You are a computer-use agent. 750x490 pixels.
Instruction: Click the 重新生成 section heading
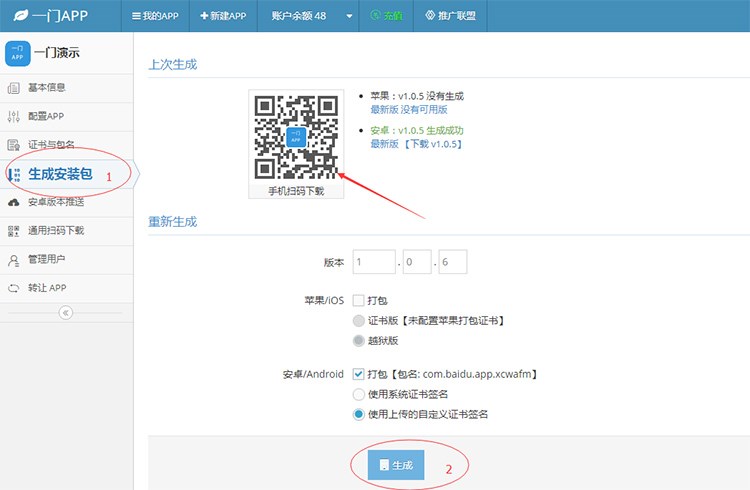(173, 222)
